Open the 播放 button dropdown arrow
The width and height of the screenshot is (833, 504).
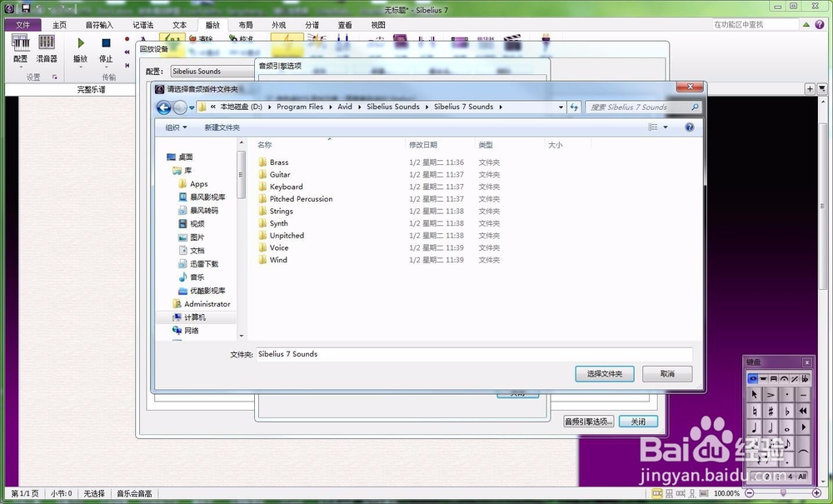81,67
